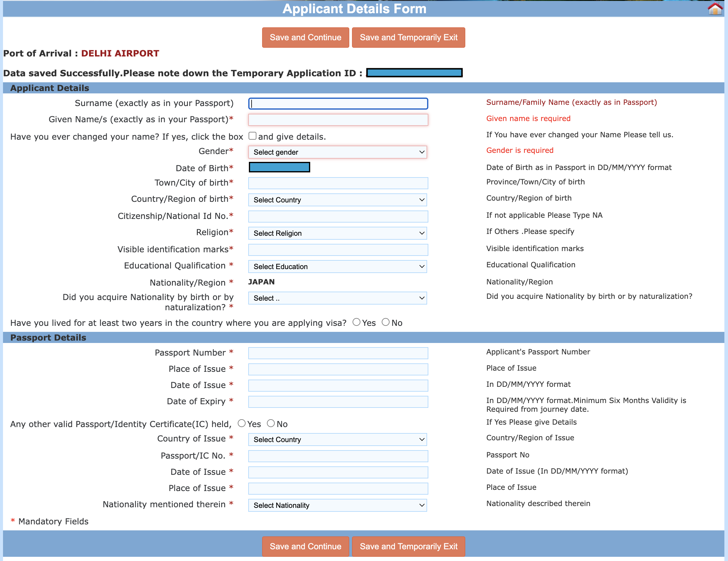Viewport: 728px width, 561px height.
Task: Click the Town/City of birth field
Action: click(338, 183)
